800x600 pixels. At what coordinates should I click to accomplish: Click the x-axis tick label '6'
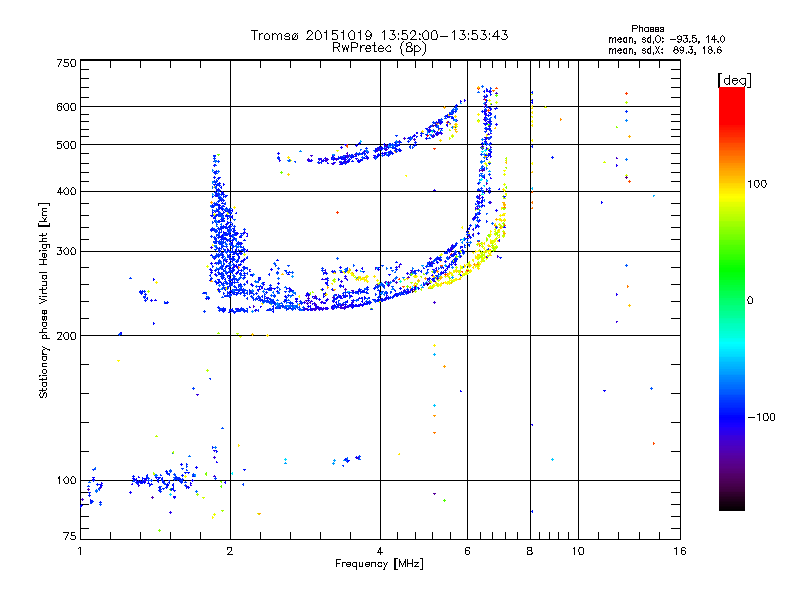pyautogui.click(x=467, y=551)
